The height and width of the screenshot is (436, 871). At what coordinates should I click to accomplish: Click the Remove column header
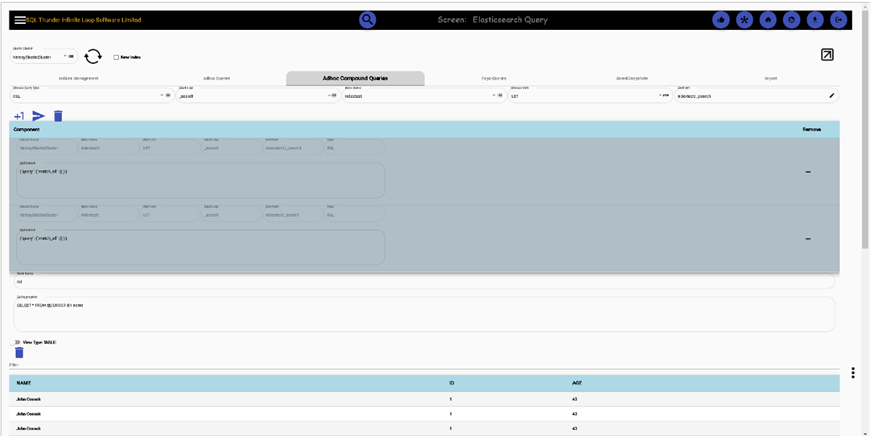(x=812, y=129)
